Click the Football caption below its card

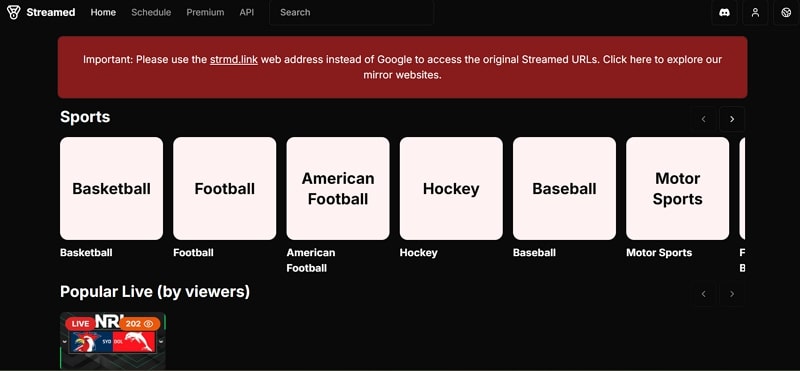193,253
